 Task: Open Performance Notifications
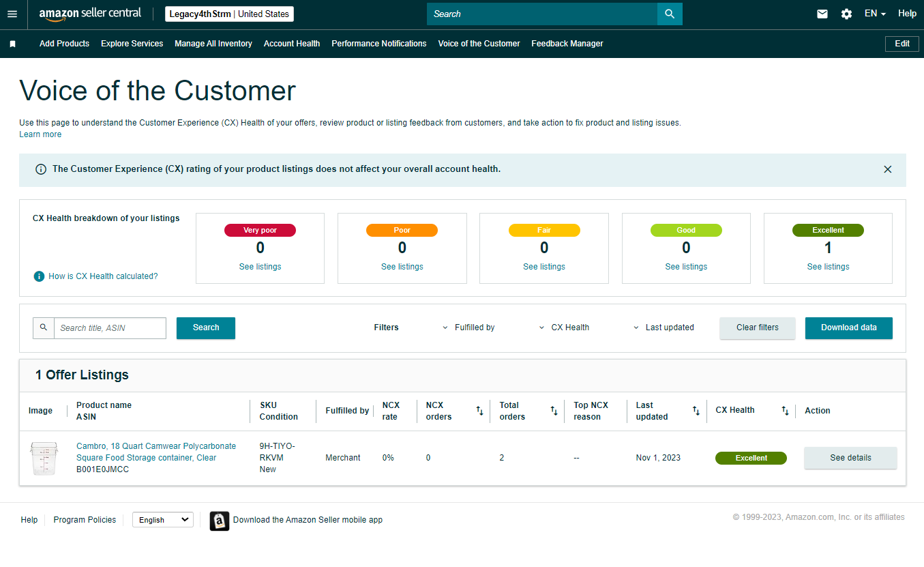(379, 44)
